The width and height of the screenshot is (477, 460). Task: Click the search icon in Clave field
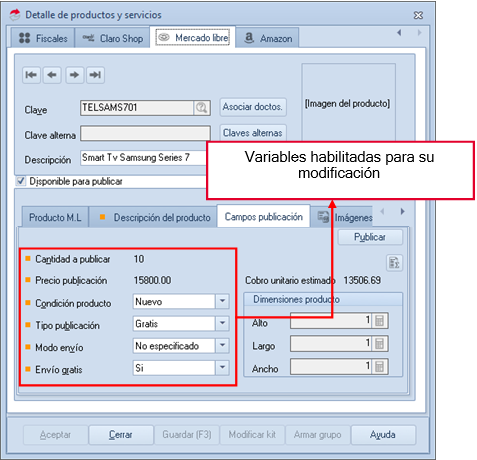[202, 108]
